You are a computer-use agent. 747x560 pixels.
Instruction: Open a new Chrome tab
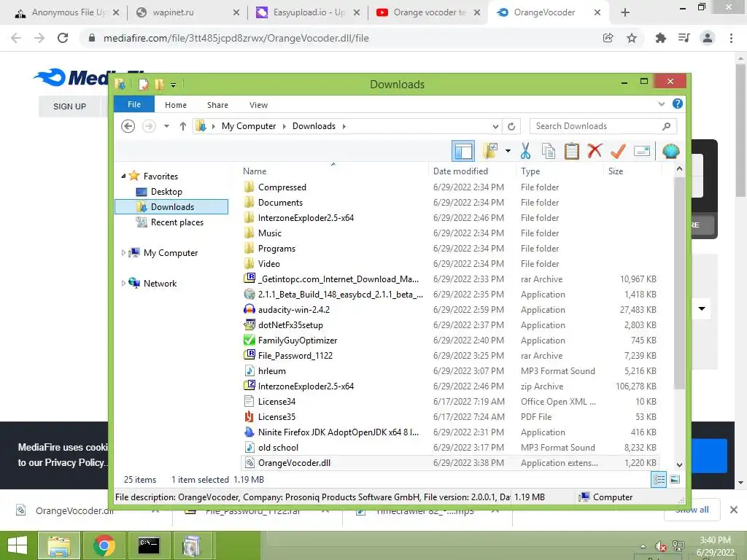click(x=625, y=12)
